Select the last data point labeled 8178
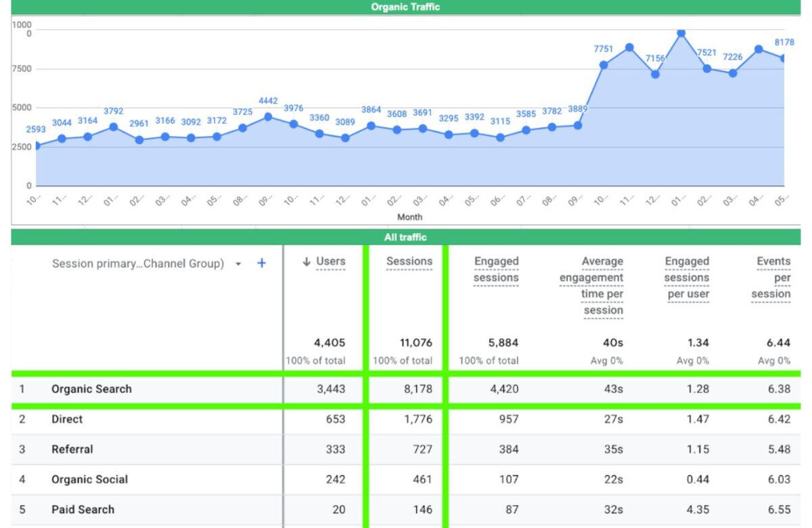The image size is (812, 528). [x=784, y=58]
